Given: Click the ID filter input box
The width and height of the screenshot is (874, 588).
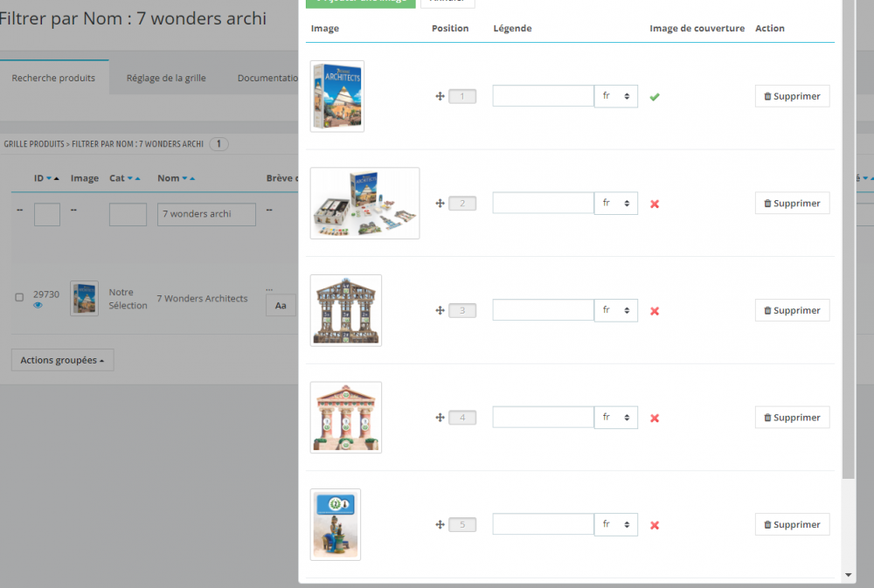Looking at the screenshot, I should [x=47, y=215].
